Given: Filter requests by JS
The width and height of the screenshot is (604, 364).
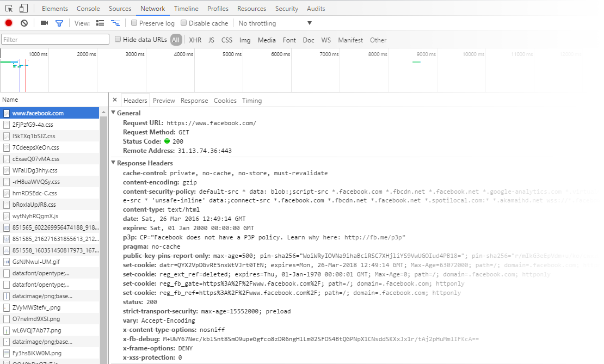Looking at the screenshot, I should coord(211,40).
